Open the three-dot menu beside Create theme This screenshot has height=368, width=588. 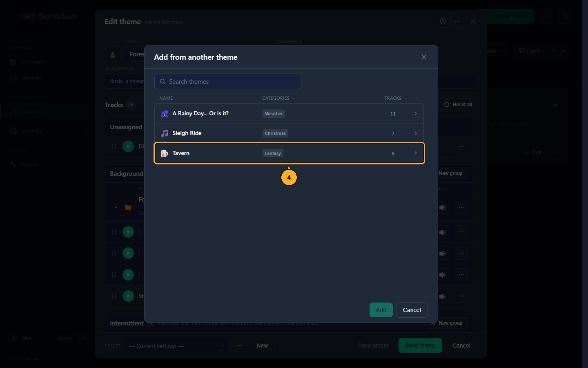(546, 16)
